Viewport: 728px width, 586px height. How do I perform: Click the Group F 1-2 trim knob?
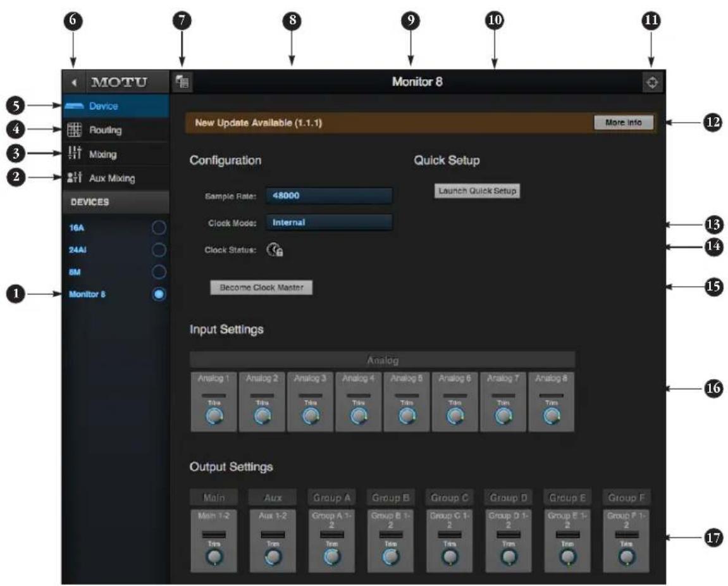coord(627,557)
